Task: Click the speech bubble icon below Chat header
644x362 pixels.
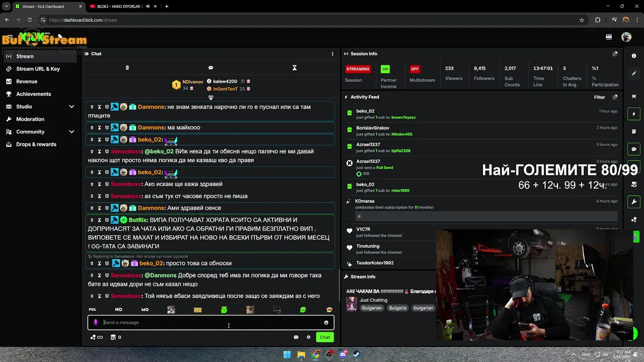Action: point(211,68)
